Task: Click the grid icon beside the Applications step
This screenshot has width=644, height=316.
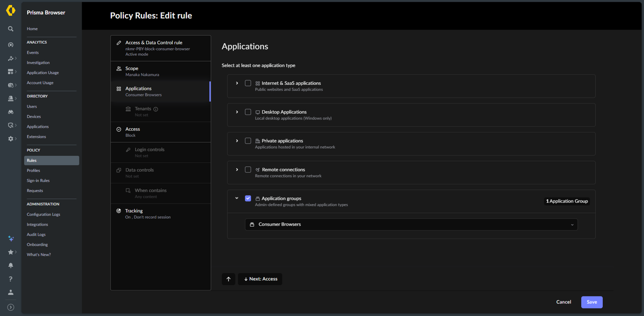Action: pos(119,89)
